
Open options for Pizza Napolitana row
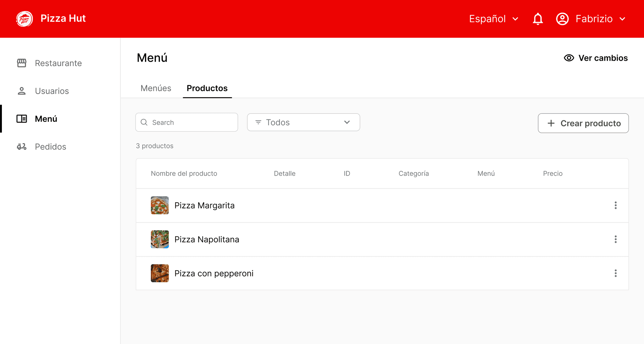pyautogui.click(x=615, y=240)
